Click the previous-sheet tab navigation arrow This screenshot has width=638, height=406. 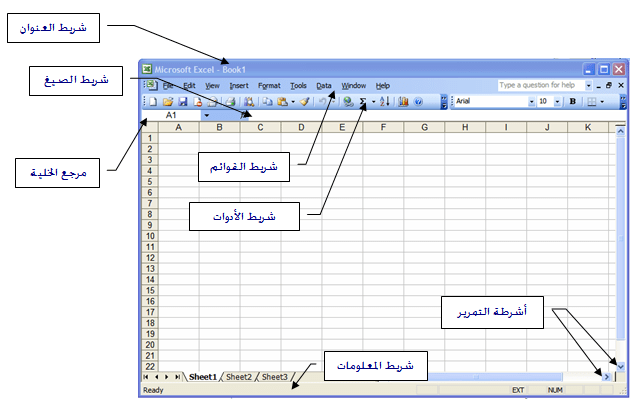(x=156, y=377)
